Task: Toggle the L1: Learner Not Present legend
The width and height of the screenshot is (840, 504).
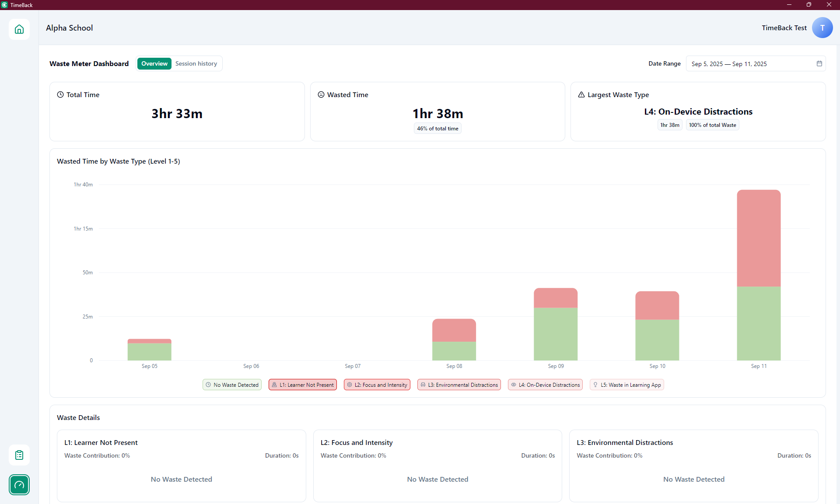Action: pyautogui.click(x=303, y=385)
